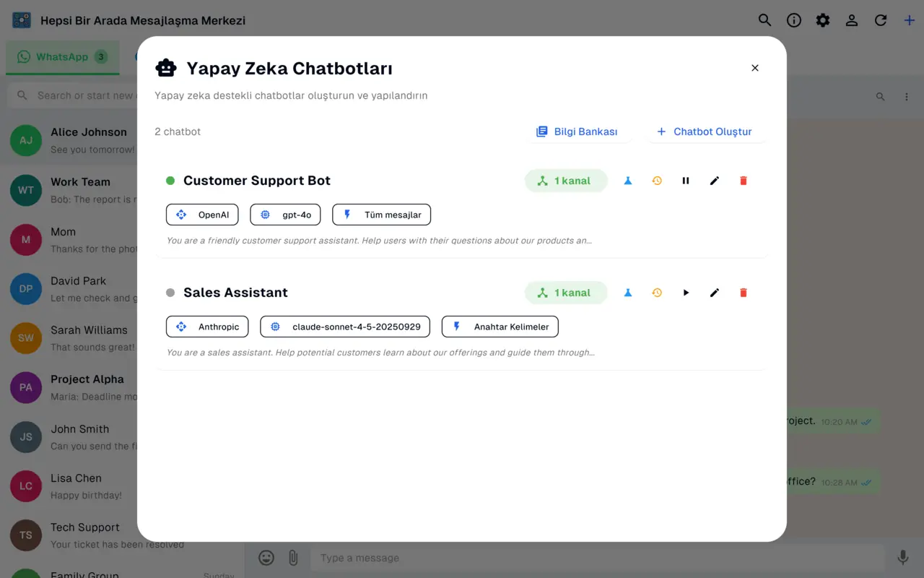Image resolution: width=924 pixels, height=578 pixels.
Task: Click the Chatbot Oluştur button
Action: coord(705,131)
